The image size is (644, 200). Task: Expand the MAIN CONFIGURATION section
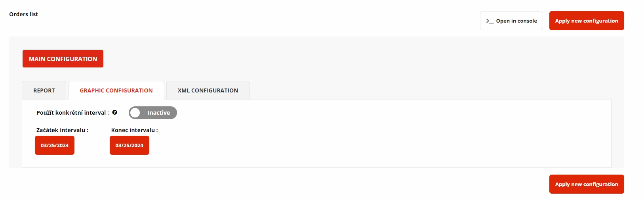click(x=63, y=59)
